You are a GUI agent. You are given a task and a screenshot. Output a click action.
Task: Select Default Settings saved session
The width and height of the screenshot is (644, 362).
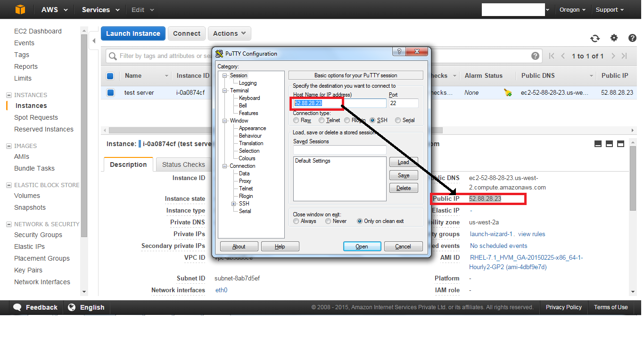(313, 161)
